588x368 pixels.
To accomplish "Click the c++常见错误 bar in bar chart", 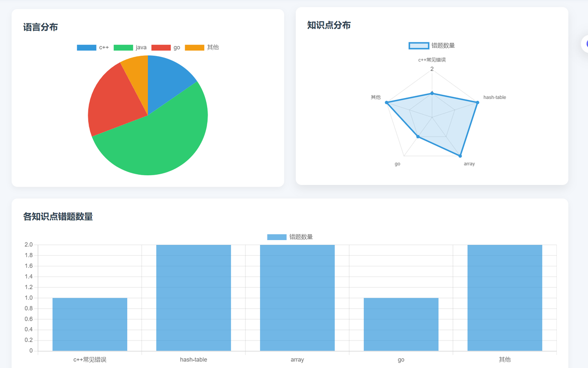I will tap(90, 324).
